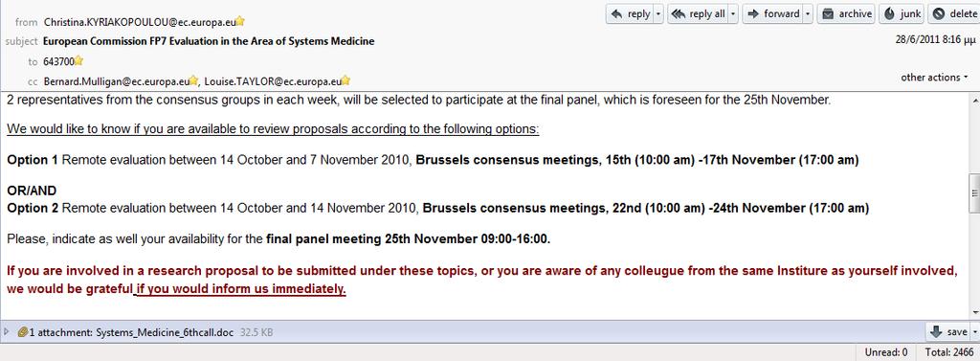Delete the email message
The image size is (980, 361).
pos(954,13)
